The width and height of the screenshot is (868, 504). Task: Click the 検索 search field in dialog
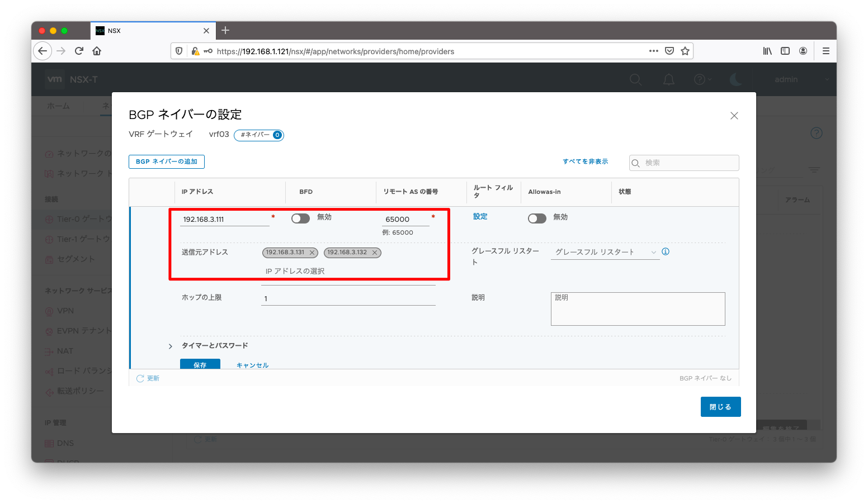coord(684,163)
